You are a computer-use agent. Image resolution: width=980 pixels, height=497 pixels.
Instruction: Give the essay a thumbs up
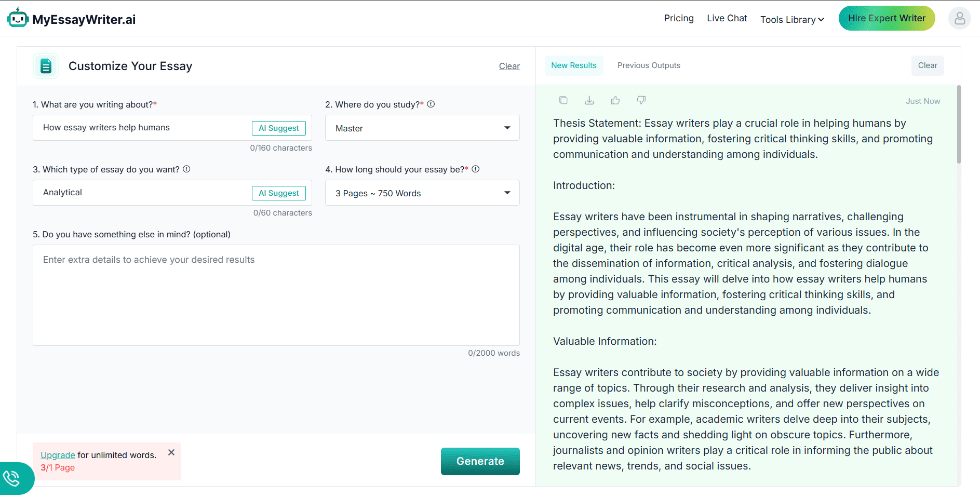pyautogui.click(x=615, y=100)
